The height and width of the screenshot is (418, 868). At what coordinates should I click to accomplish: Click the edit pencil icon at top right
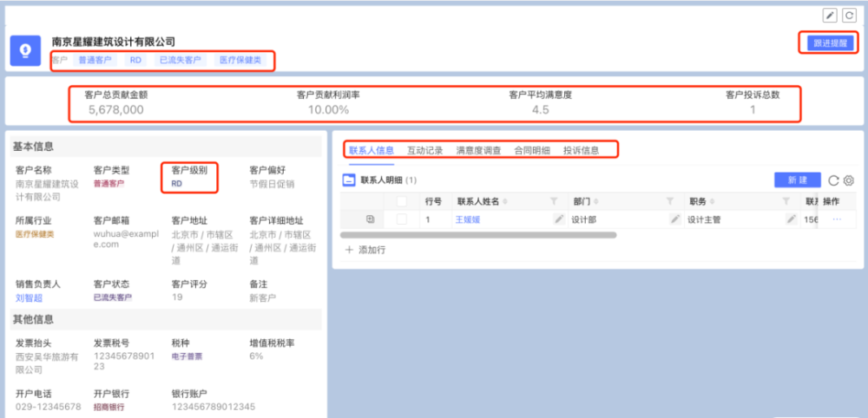[829, 16]
